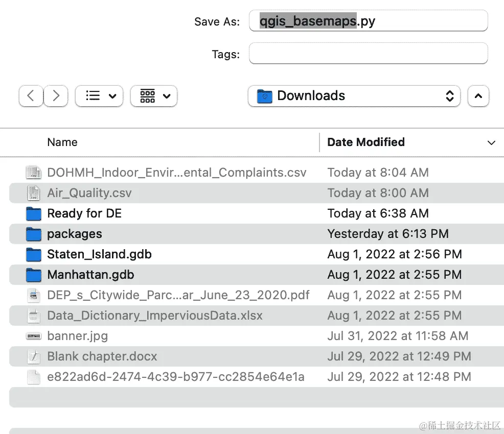The image size is (504, 434).
Task: Toggle sort order chevron in Date Modified
Action: 491,142
